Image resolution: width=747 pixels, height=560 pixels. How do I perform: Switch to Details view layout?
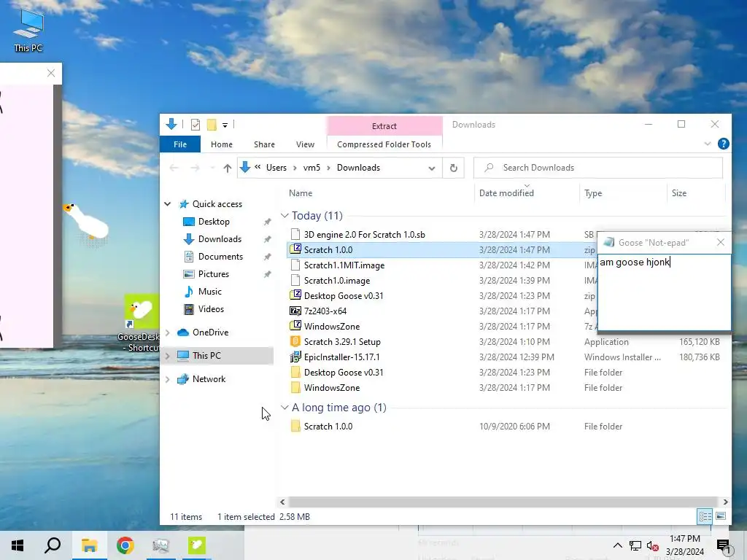[x=705, y=516]
